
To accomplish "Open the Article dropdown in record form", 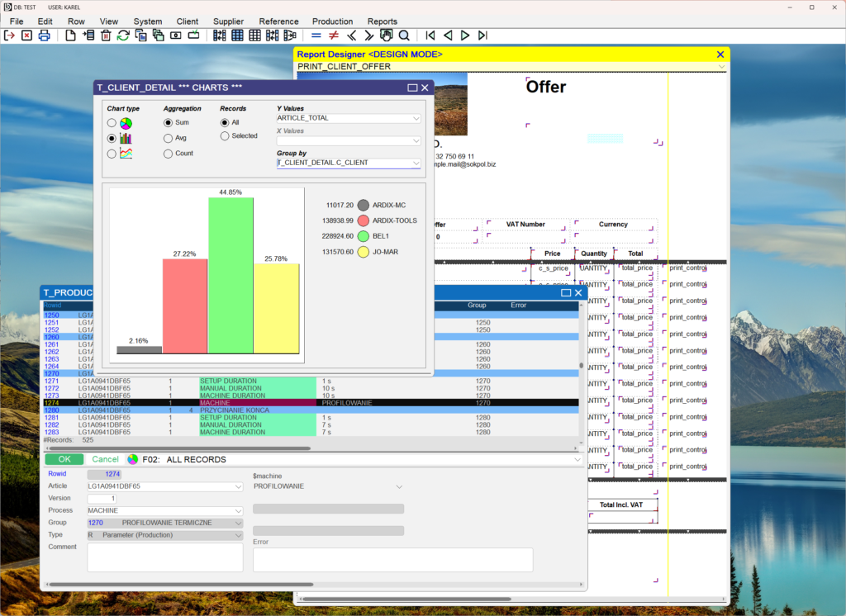I will [x=239, y=487].
